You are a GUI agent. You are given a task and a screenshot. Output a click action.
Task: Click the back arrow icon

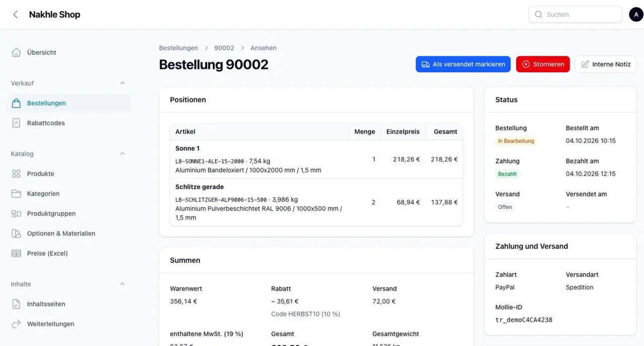click(x=15, y=15)
